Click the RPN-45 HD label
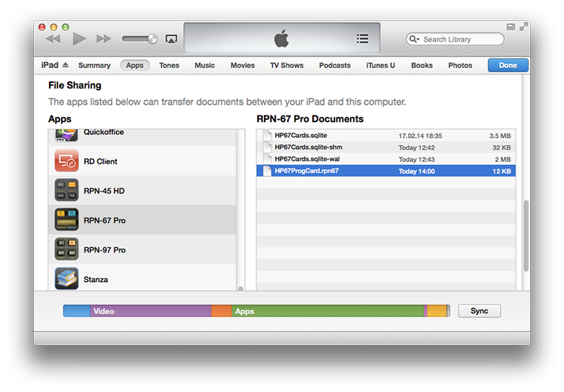Viewport: 564px width, 392px height. (x=104, y=191)
